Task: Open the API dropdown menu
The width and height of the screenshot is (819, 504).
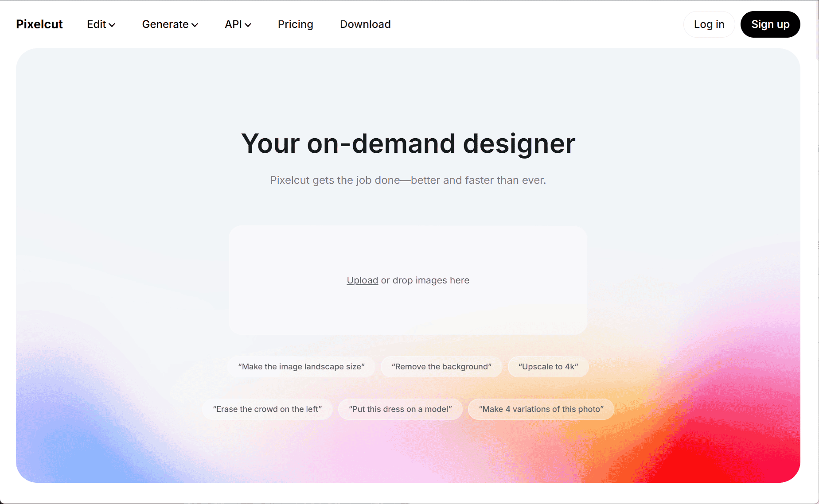Action: [x=234, y=24]
